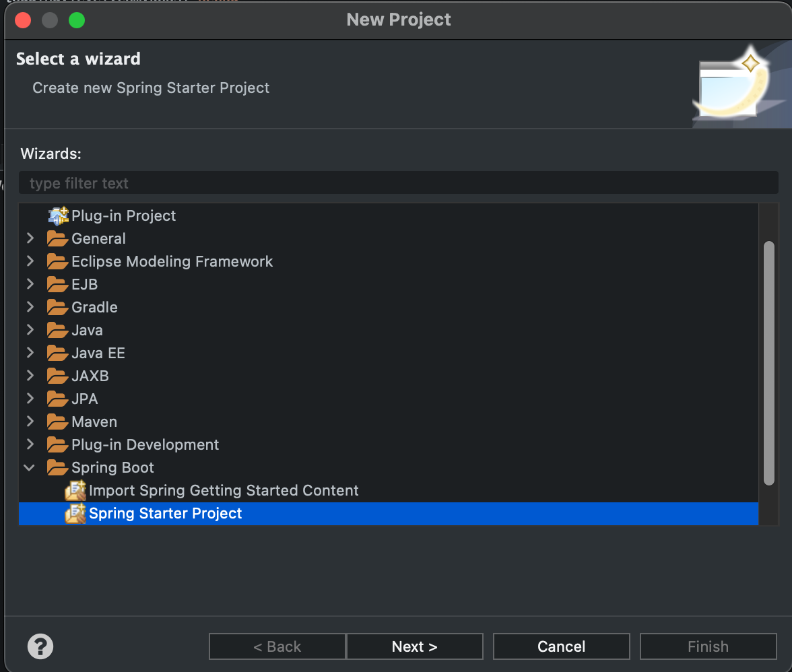
Task: Click the disabled Back button
Action: (x=277, y=646)
